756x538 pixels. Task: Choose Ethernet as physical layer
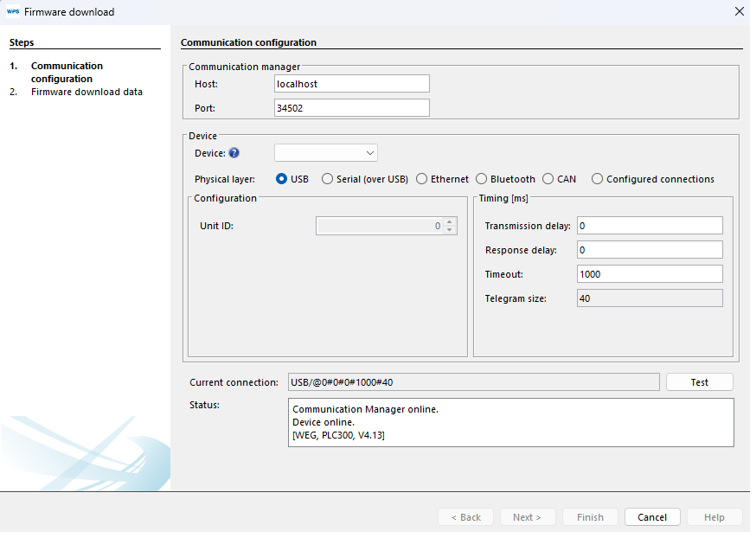point(422,179)
